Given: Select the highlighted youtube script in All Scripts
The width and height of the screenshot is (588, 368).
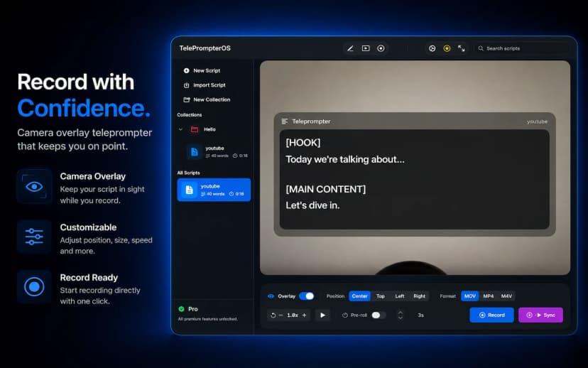Looking at the screenshot, I should [x=214, y=190].
